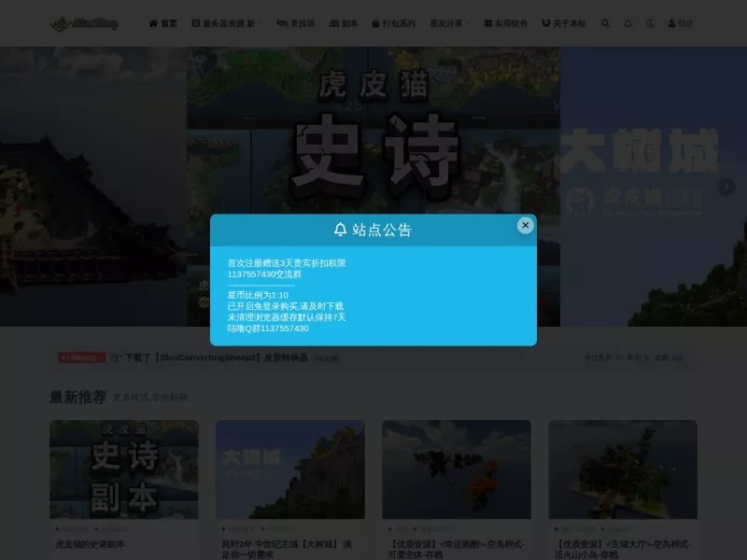Open the 关于本站 navigation item

click(564, 23)
